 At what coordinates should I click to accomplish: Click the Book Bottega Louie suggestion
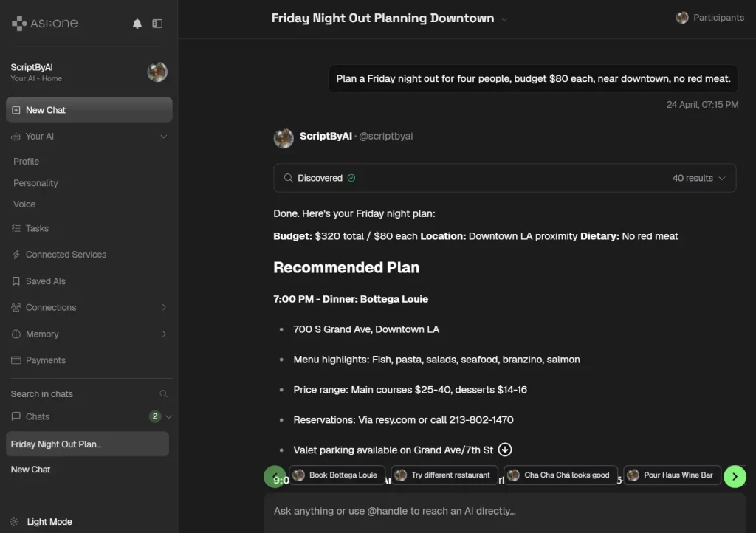(x=336, y=475)
